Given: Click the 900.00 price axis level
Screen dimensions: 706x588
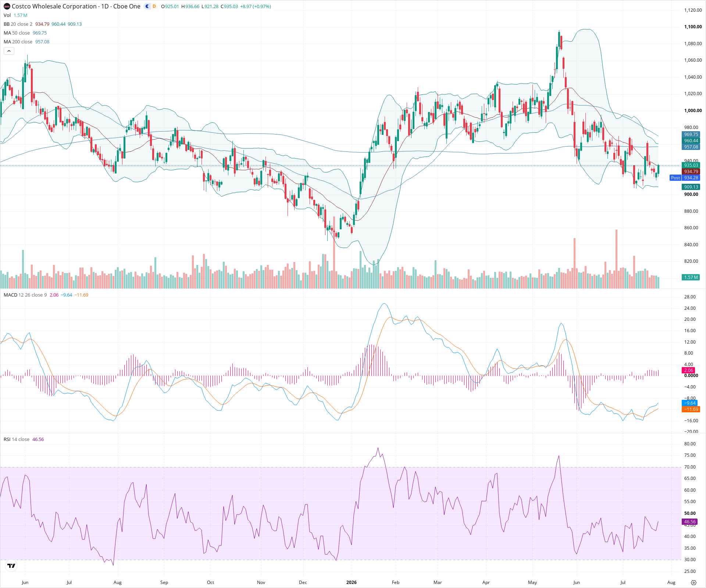Looking at the screenshot, I should (x=691, y=194).
